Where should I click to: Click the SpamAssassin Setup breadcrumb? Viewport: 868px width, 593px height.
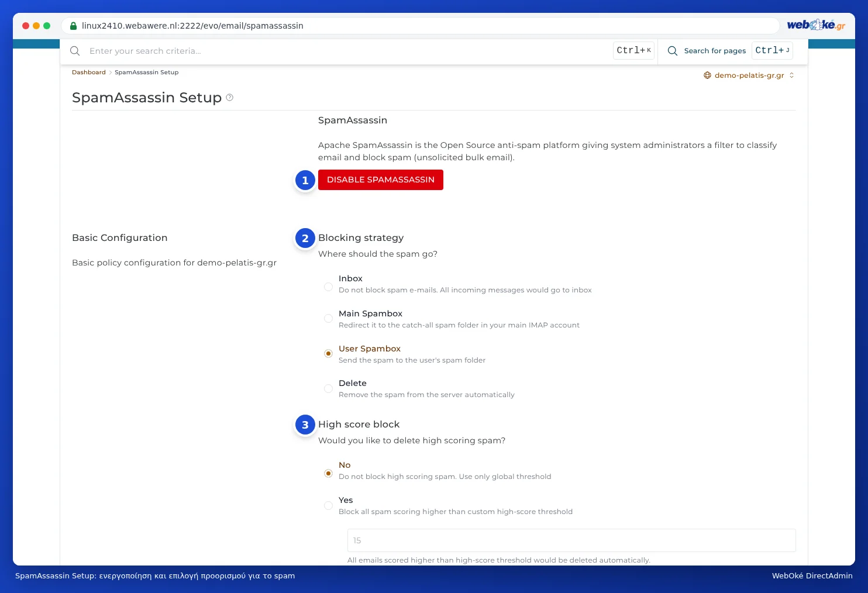click(146, 73)
